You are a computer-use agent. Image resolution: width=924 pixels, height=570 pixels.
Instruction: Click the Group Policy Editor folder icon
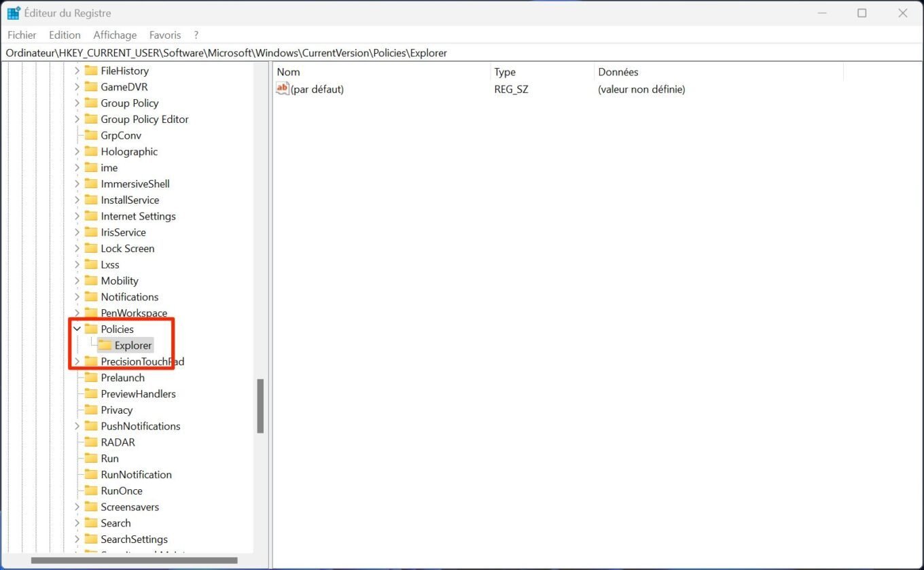point(91,119)
